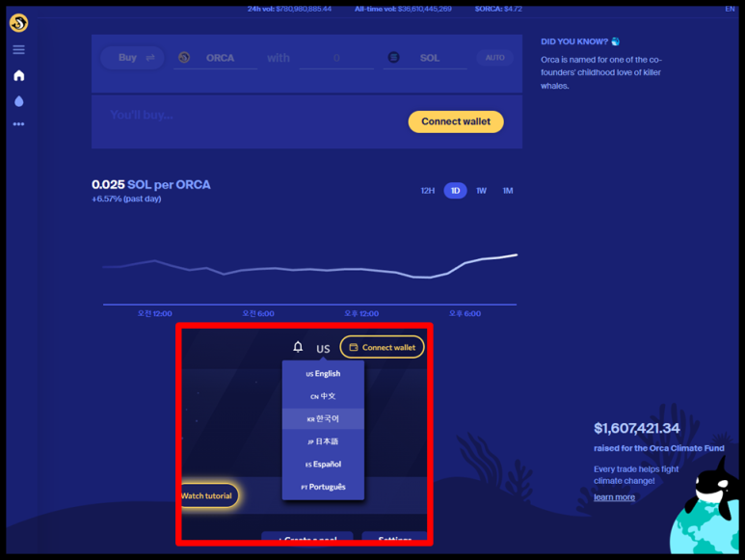Open the hamburger menu in sidebar

click(18, 50)
